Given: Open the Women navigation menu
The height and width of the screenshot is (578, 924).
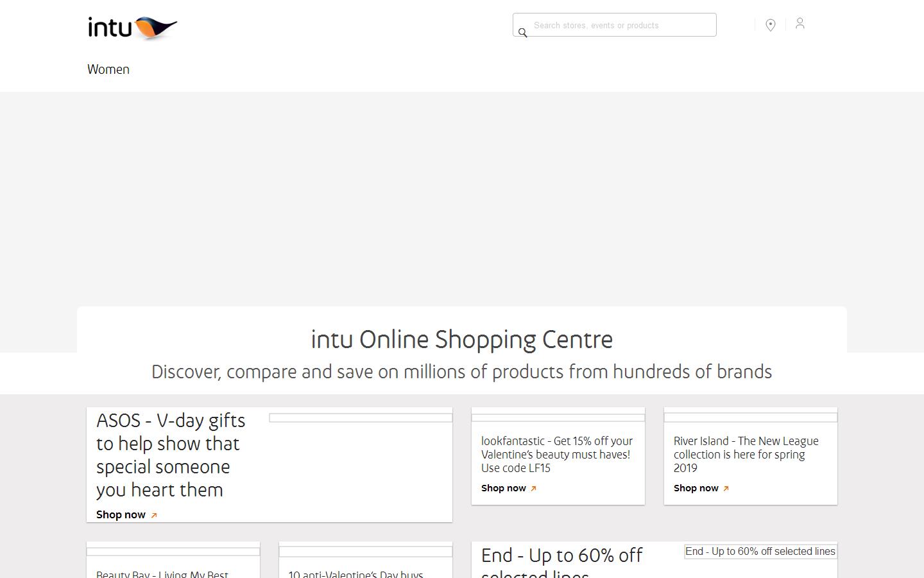Looking at the screenshot, I should (108, 69).
